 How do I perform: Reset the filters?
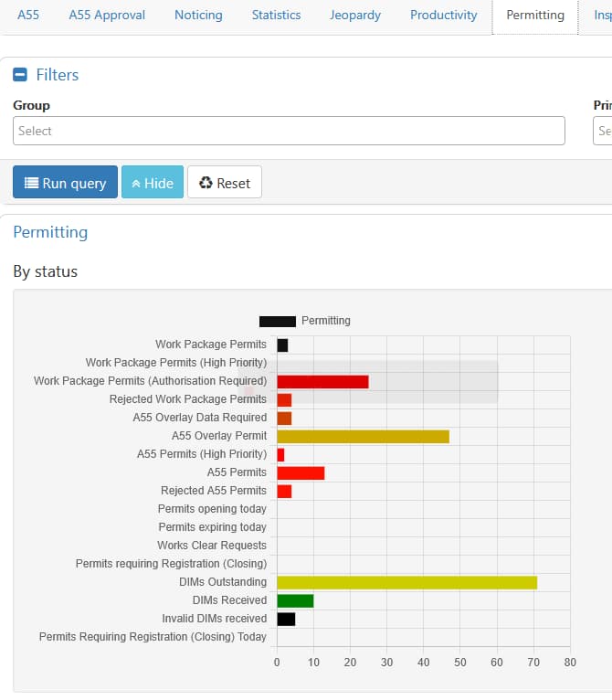[x=225, y=183]
